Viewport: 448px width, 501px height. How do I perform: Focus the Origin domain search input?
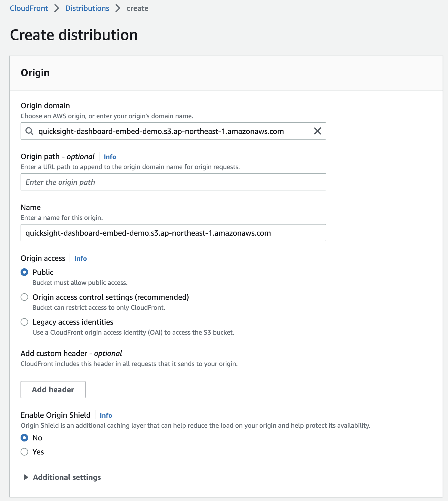point(173,131)
